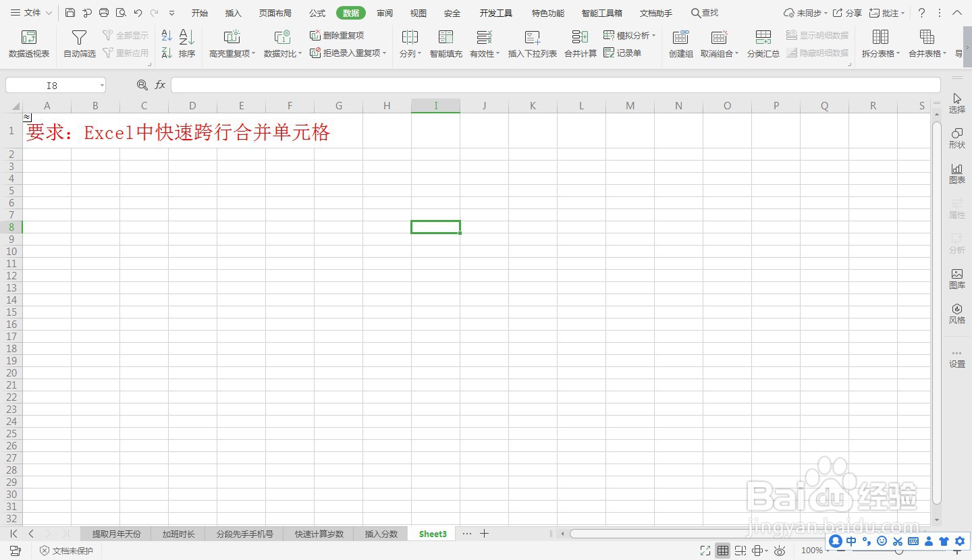This screenshot has width=972, height=560.
Task: Expand the quick access toolbar customize arrow
Action: (x=171, y=13)
